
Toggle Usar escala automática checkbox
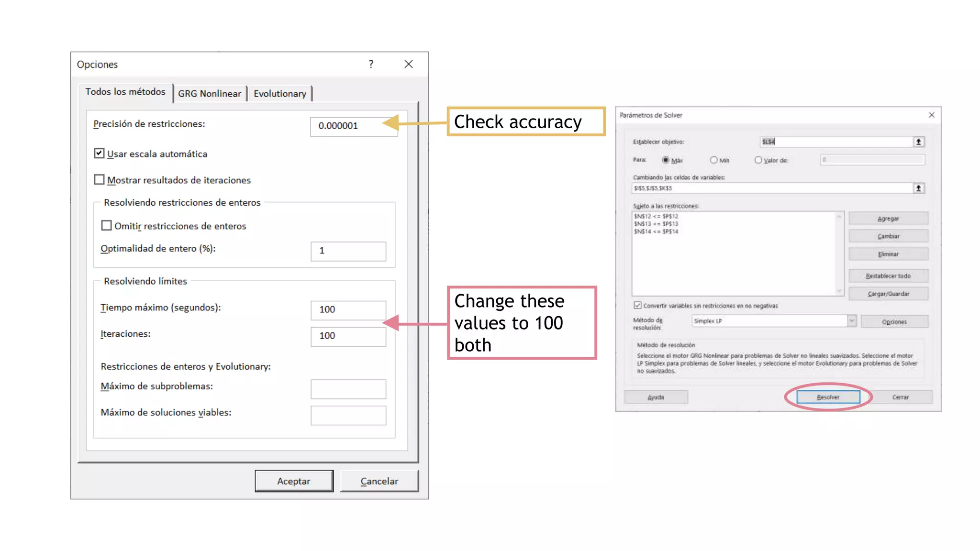(99, 154)
